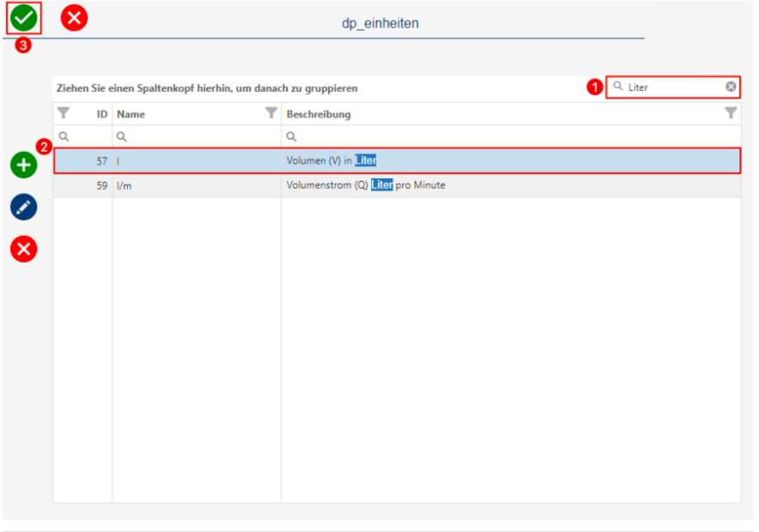Click the ID filter row field
This screenshot has height=532, width=759.
coord(82,137)
